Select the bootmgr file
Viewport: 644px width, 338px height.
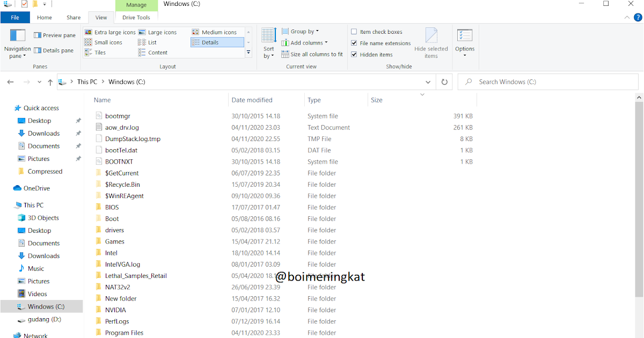(118, 116)
